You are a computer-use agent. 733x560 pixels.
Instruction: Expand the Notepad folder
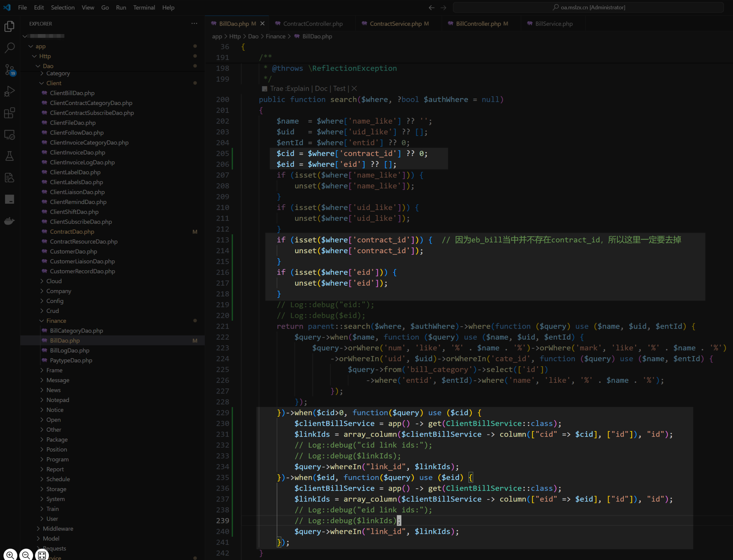pos(42,400)
